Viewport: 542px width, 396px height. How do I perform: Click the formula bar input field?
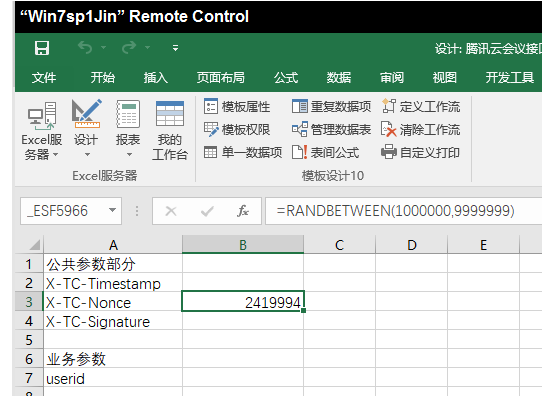pyautogui.click(x=403, y=211)
